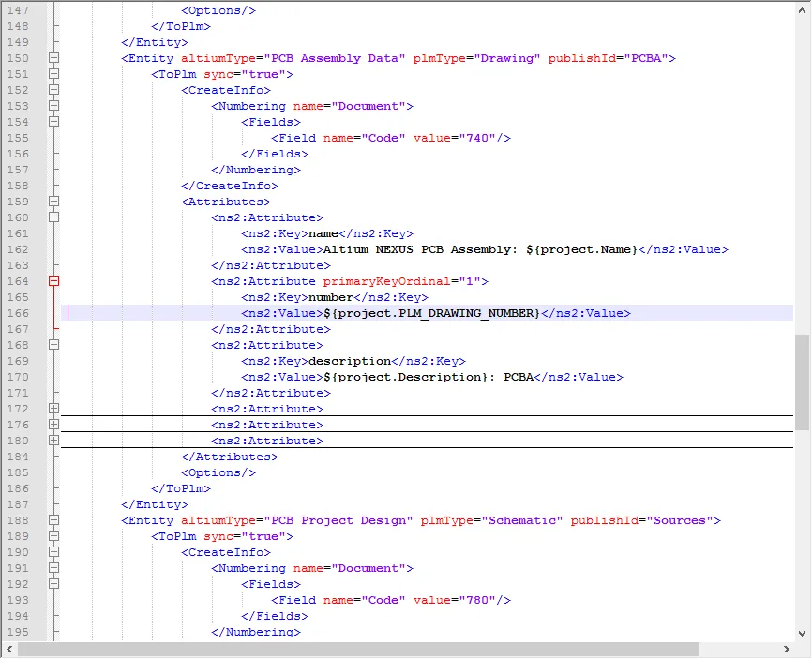Collapse the ns2:Attribute fold at line 168

pyautogui.click(x=53, y=345)
